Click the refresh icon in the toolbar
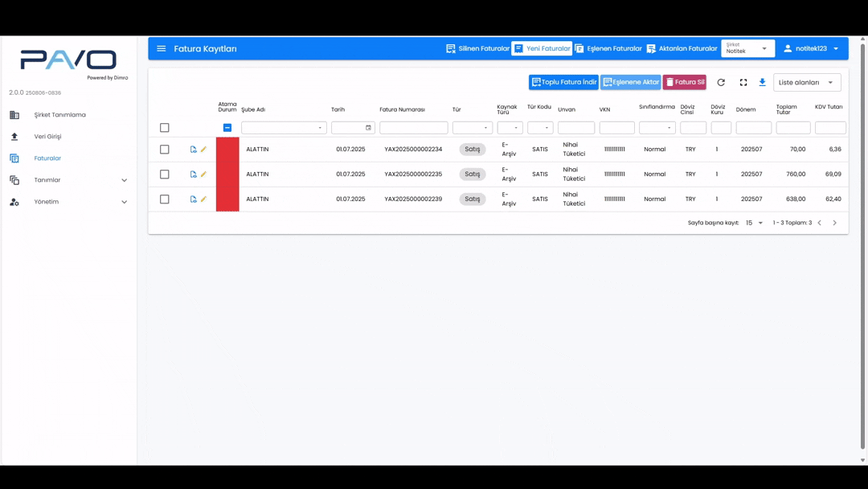868x489 pixels. click(721, 83)
